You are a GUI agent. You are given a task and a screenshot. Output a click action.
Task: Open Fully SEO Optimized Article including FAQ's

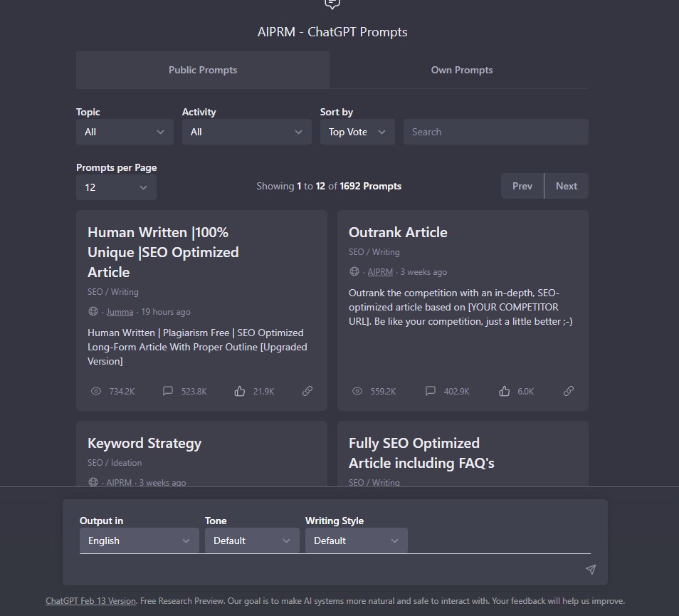(x=421, y=453)
